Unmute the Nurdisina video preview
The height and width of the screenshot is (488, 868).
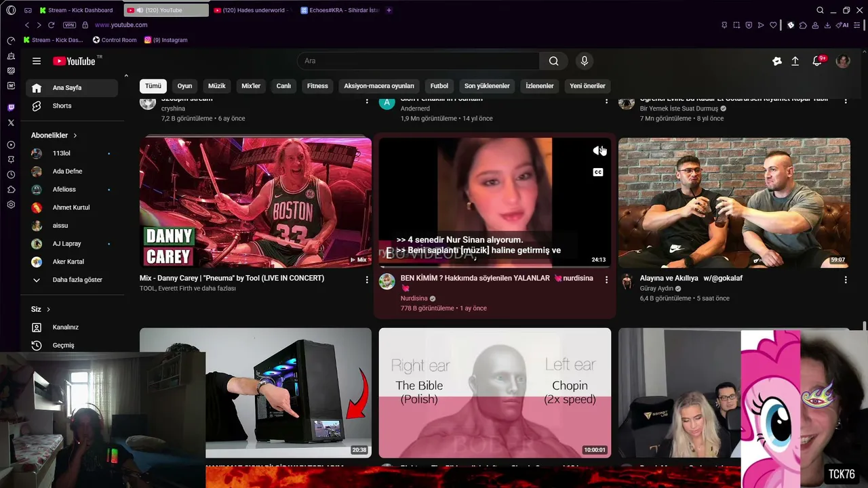[598, 150]
